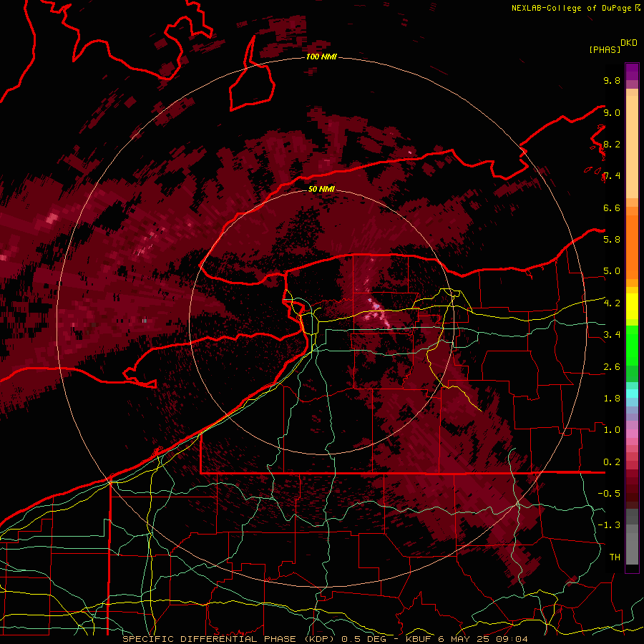This screenshot has height=644, width=644.
Task: Click the [PHAS] legend label
Action: tap(605, 49)
